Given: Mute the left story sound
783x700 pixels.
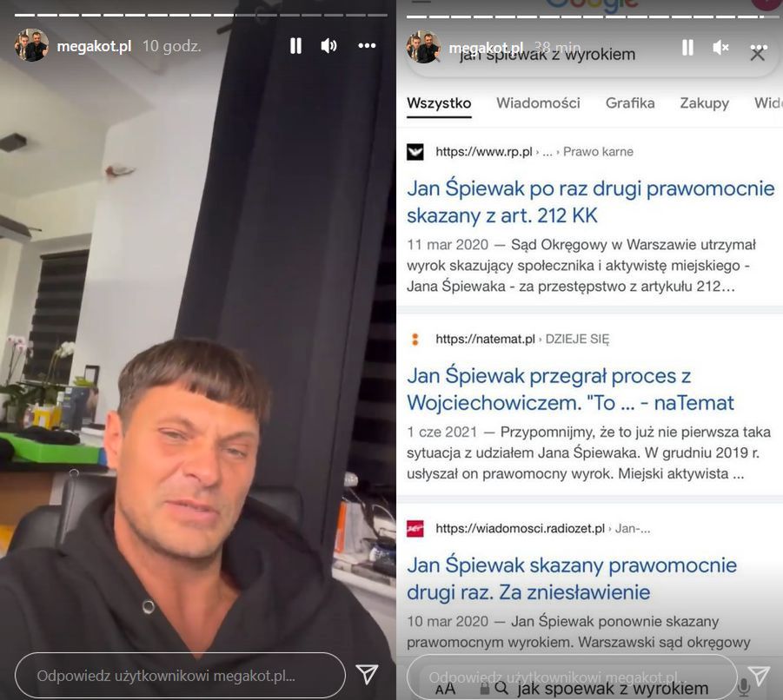Looking at the screenshot, I should tap(328, 46).
